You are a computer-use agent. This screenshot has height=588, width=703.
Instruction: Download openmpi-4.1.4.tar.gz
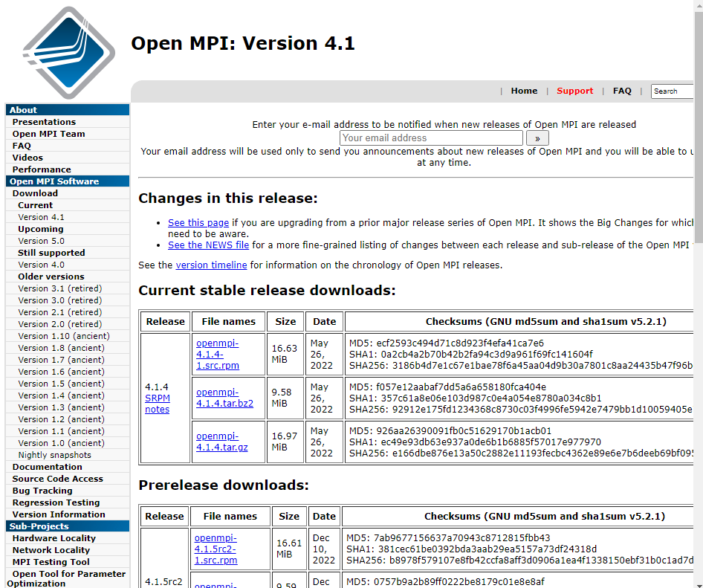pyautogui.click(x=222, y=442)
